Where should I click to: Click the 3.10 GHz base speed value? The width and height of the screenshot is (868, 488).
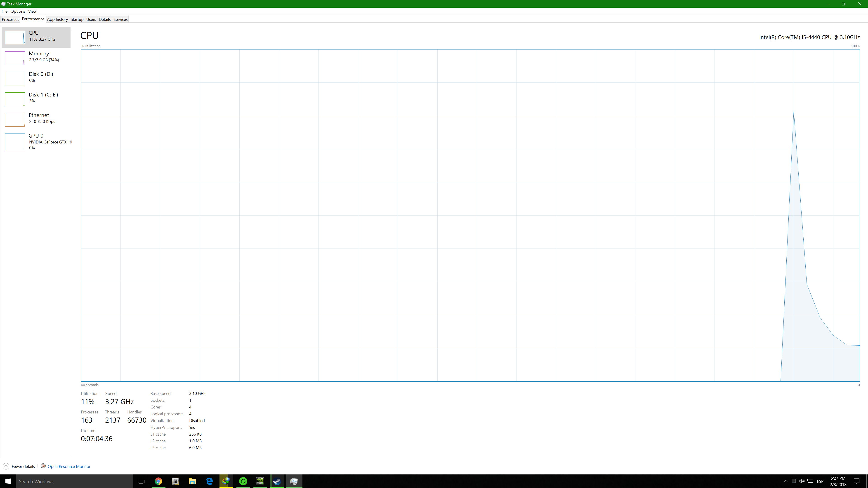197,393
